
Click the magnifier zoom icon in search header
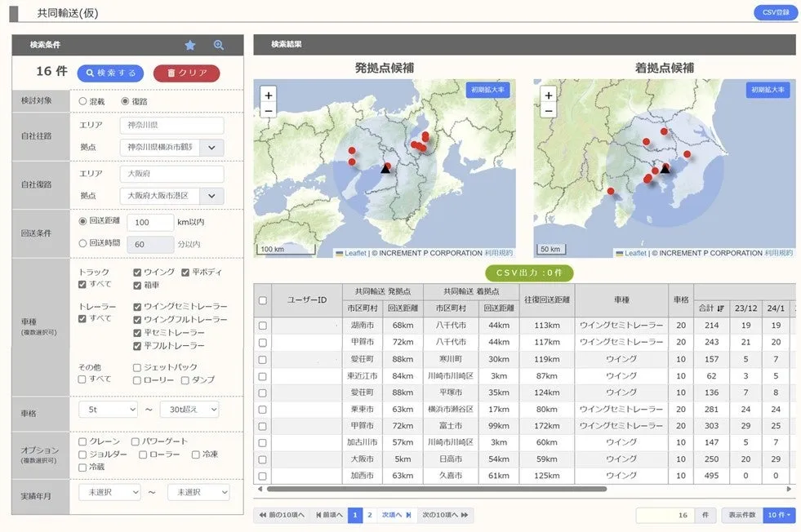pos(219,45)
